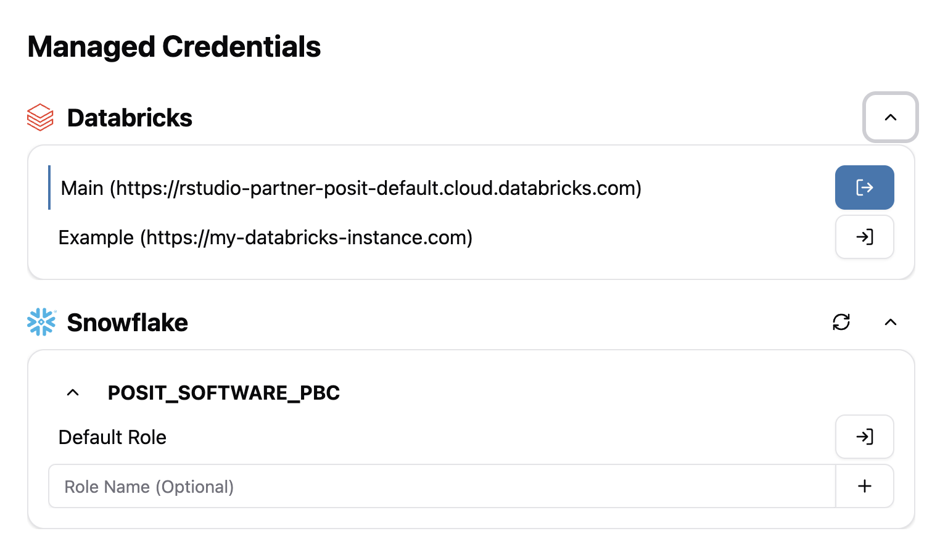Click the Managed Credentials title
This screenshot has width=940, height=560.
174,46
